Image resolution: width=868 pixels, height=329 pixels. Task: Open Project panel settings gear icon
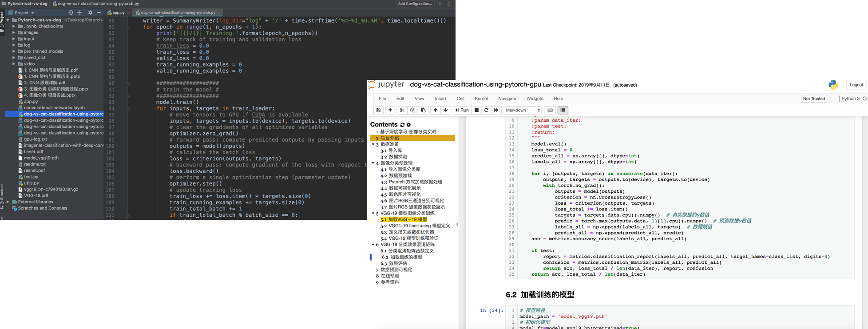click(90, 13)
